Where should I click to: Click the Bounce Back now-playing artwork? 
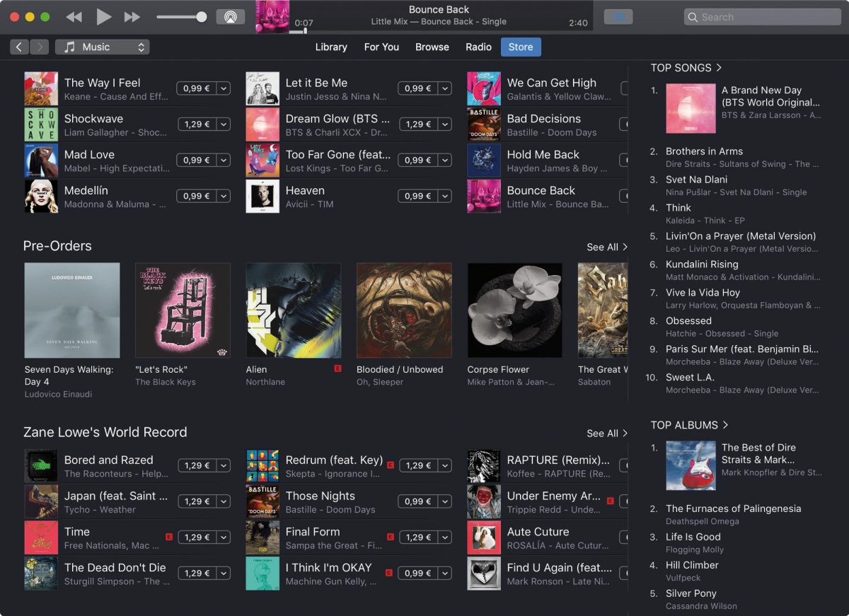272,17
